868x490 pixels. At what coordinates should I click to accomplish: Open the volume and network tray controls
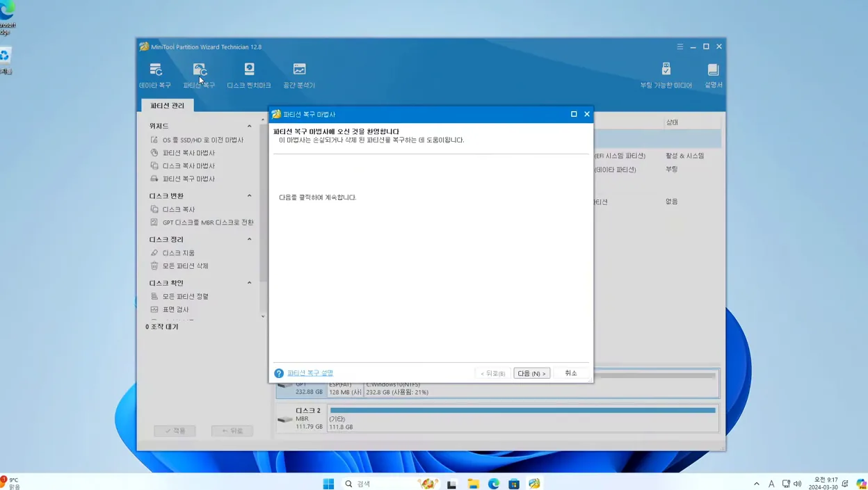(x=791, y=484)
